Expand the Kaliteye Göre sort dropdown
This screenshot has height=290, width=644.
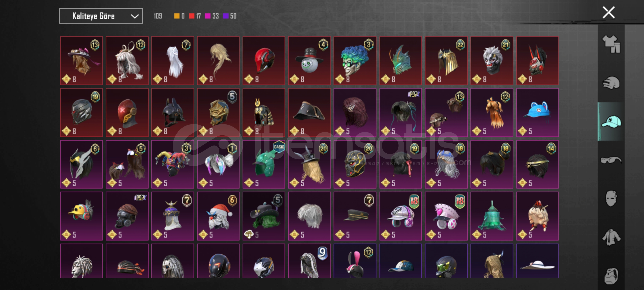(x=101, y=16)
